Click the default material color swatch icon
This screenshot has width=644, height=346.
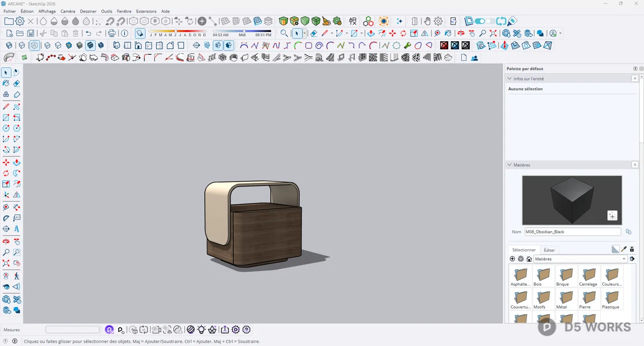[615, 249]
